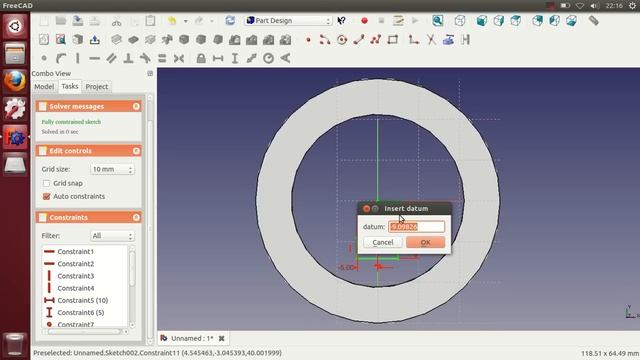Select the Create circle tool

click(342, 40)
